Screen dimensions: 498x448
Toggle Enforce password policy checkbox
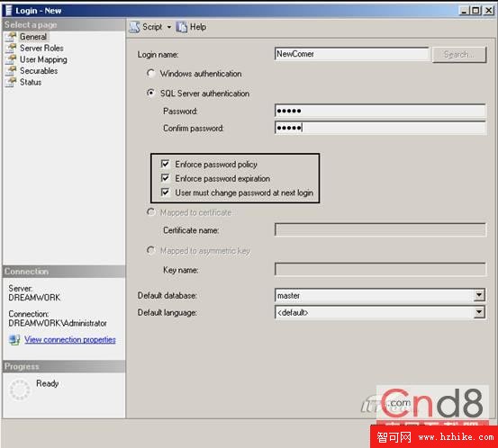click(x=165, y=164)
